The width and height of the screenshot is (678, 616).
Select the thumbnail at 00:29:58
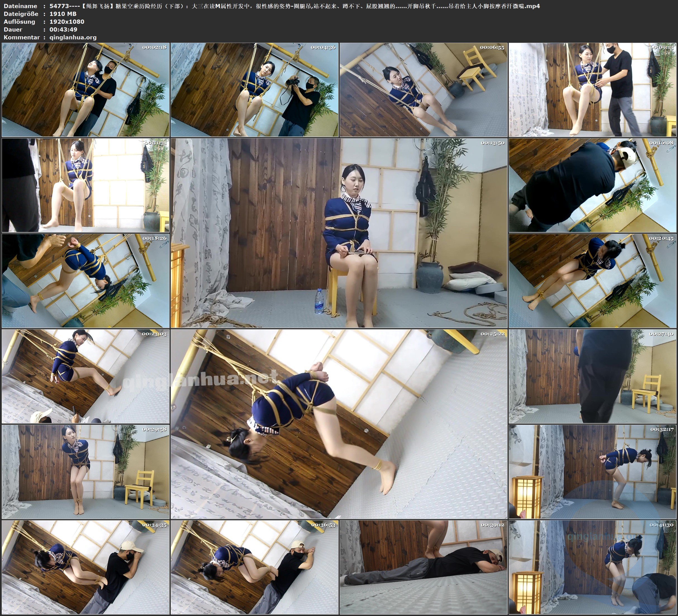coord(86,472)
